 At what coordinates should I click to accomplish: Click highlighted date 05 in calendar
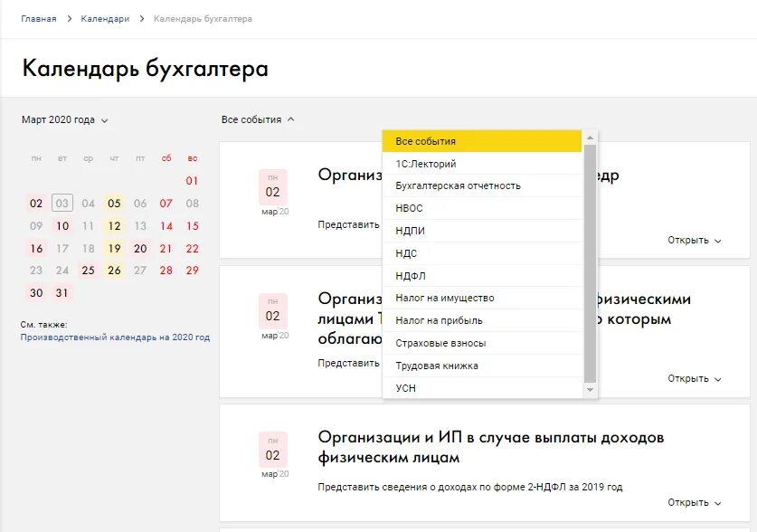pos(113,203)
